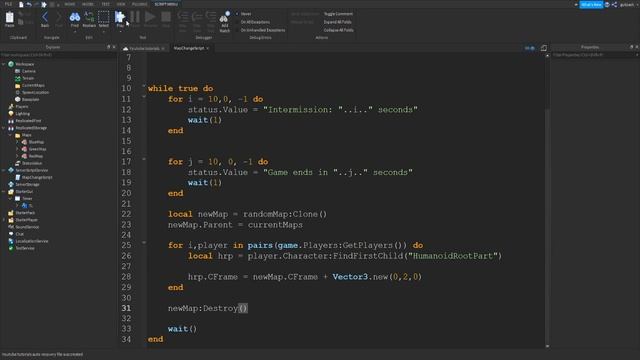Click the Filter workspace search field
The image size is (640, 360).
pyautogui.click(x=58, y=55)
